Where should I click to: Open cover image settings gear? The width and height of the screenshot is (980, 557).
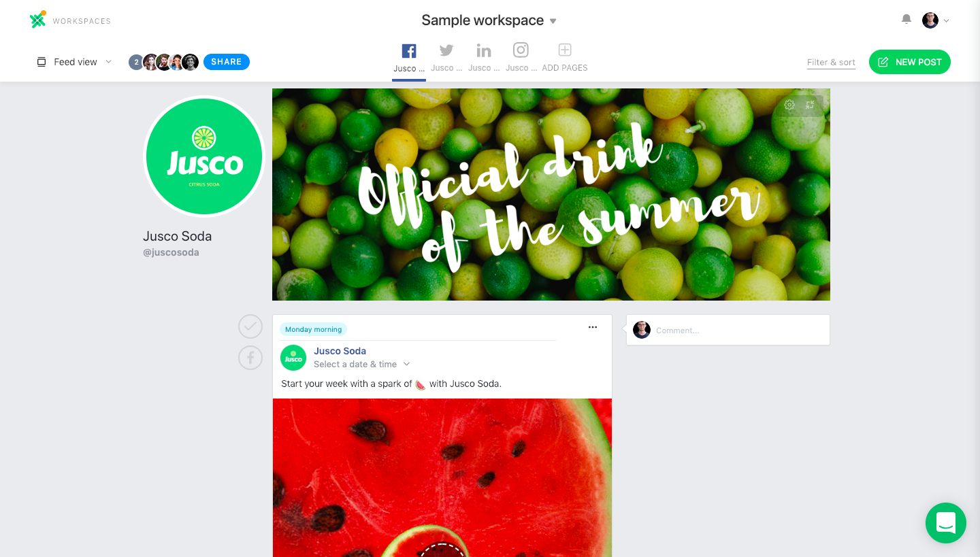click(x=789, y=105)
